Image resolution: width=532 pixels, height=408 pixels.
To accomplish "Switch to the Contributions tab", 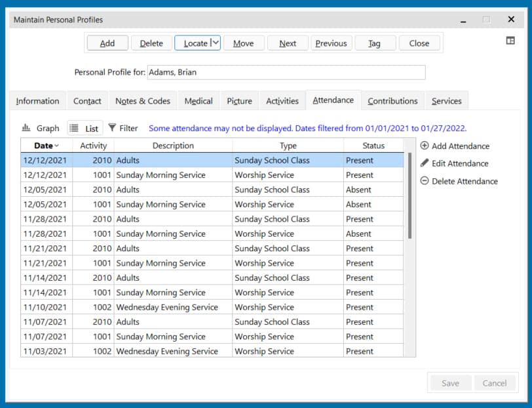I will pyautogui.click(x=392, y=101).
